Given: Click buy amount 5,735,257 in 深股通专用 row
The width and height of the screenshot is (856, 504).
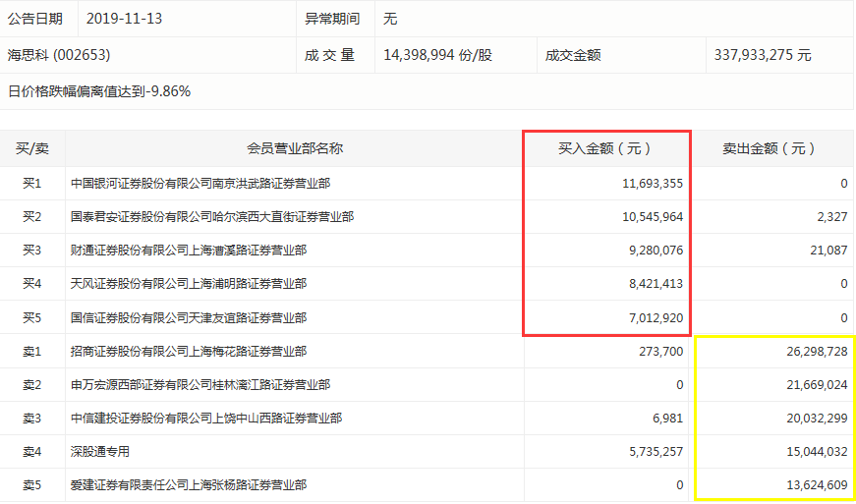Looking at the screenshot, I should click(x=656, y=452).
